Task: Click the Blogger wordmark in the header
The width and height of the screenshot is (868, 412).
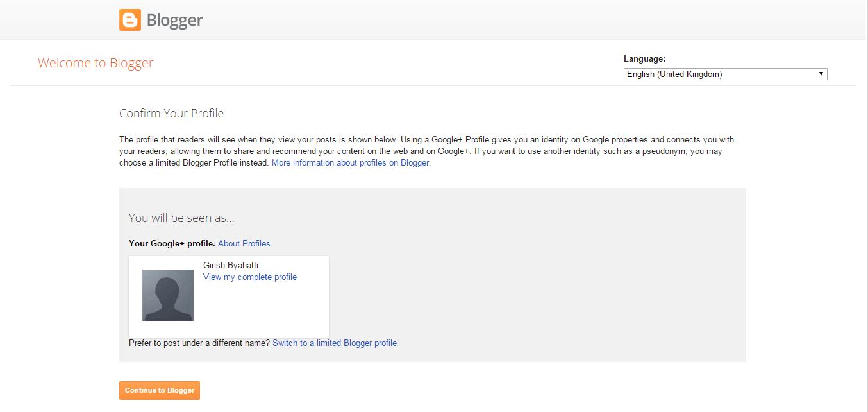Action: 174,21
